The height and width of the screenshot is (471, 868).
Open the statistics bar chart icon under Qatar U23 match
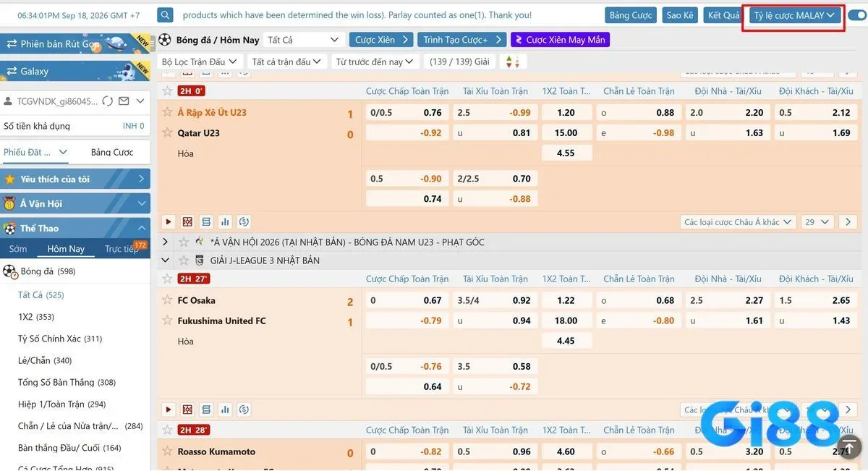(x=225, y=222)
